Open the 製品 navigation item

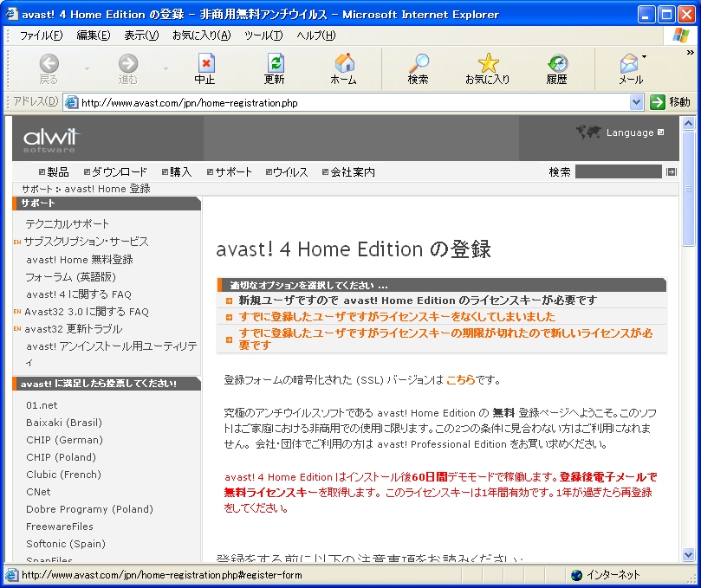point(54,172)
